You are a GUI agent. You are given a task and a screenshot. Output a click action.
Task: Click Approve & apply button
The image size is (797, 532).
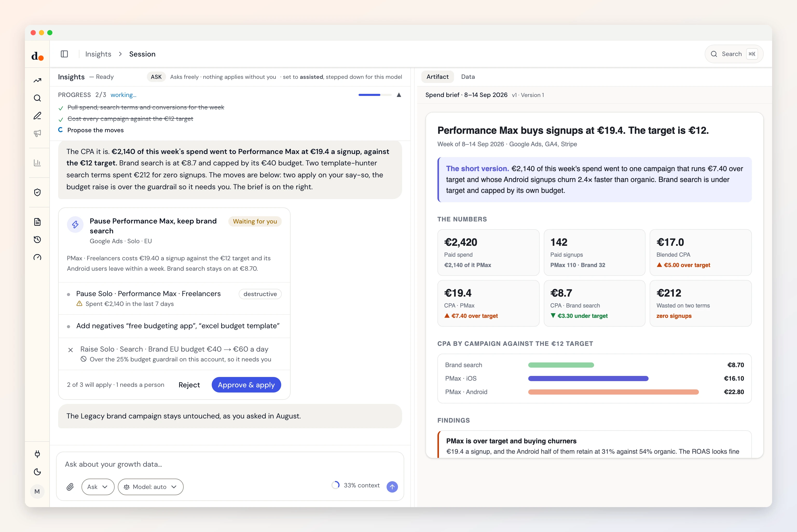click(x=246, y=385)
